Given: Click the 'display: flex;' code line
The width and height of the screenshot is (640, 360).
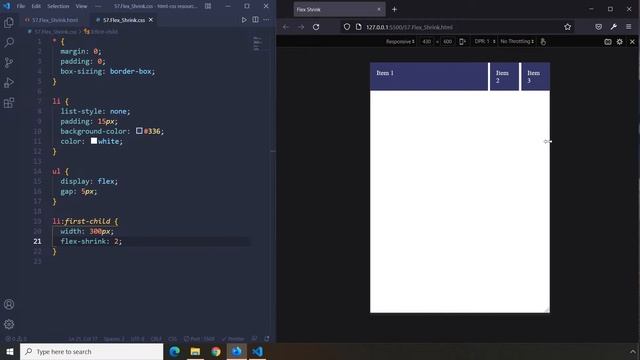Looking at the screenshot, I should (89, 181).
